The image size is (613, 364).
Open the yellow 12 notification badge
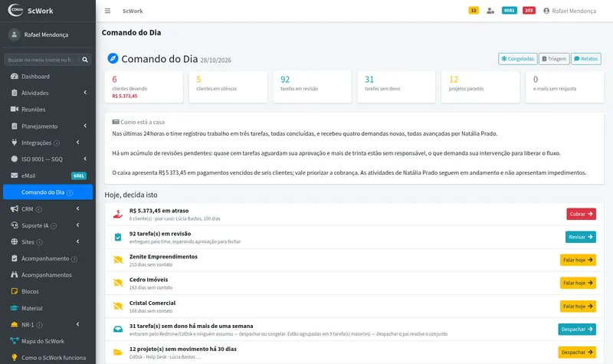click(x=474, y=11)
